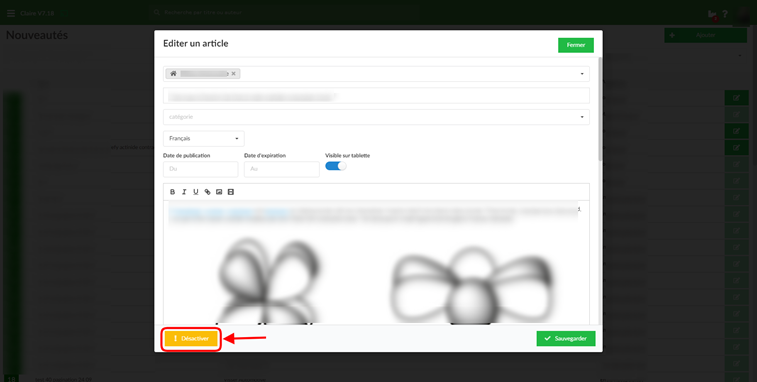757x382 pixels.
Task: Click the article title input field
Action: [x=376, y=96]
